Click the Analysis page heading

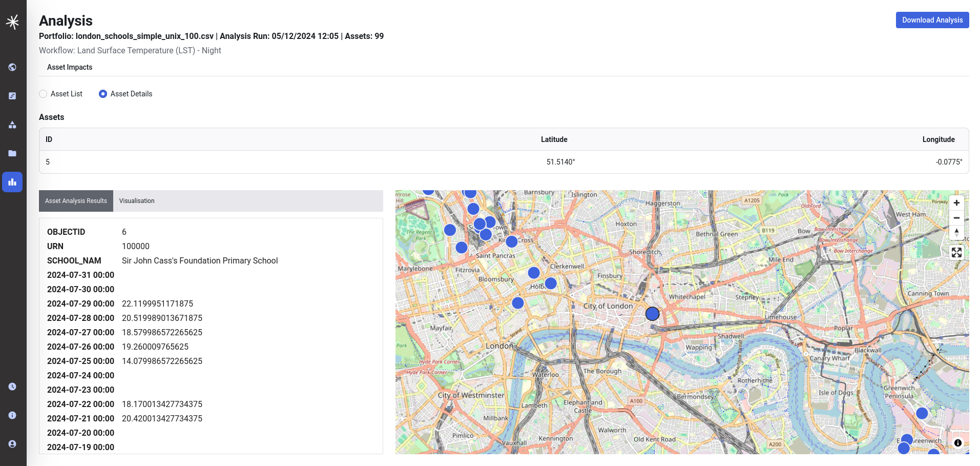click(66, 21)
